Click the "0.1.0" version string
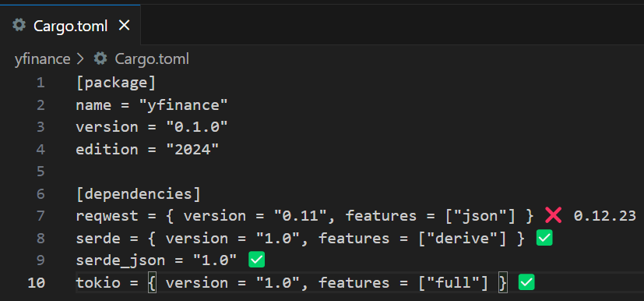Viewport: 644px width, 301px height. [197, 127]
